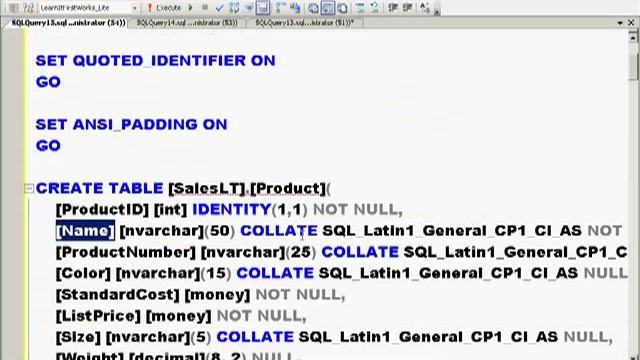The image size is (640, 360).
Task: Click the [ProductID] column name
Action: 102,210
